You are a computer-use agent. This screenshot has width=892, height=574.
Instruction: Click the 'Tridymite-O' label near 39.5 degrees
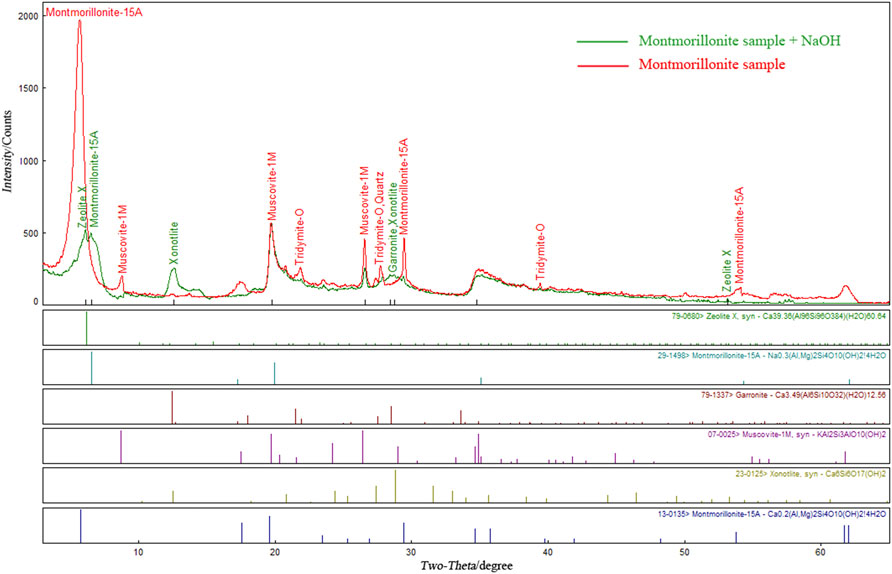540,252
